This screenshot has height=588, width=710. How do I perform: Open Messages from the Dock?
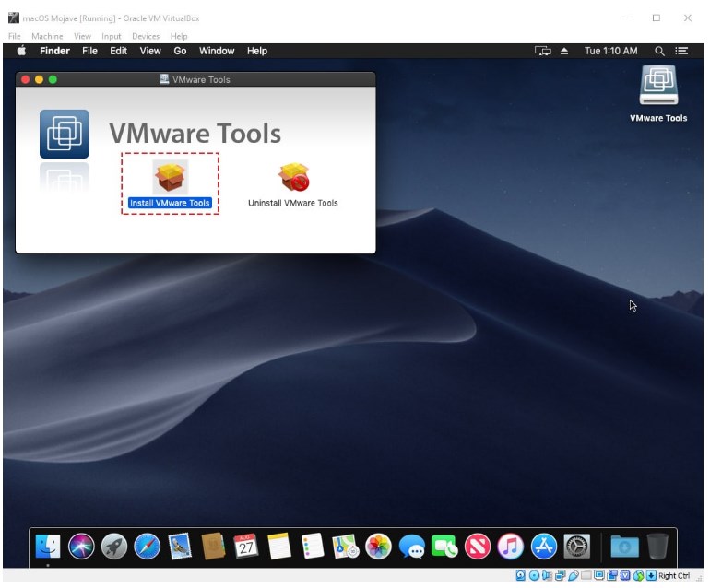click(411, 546)
